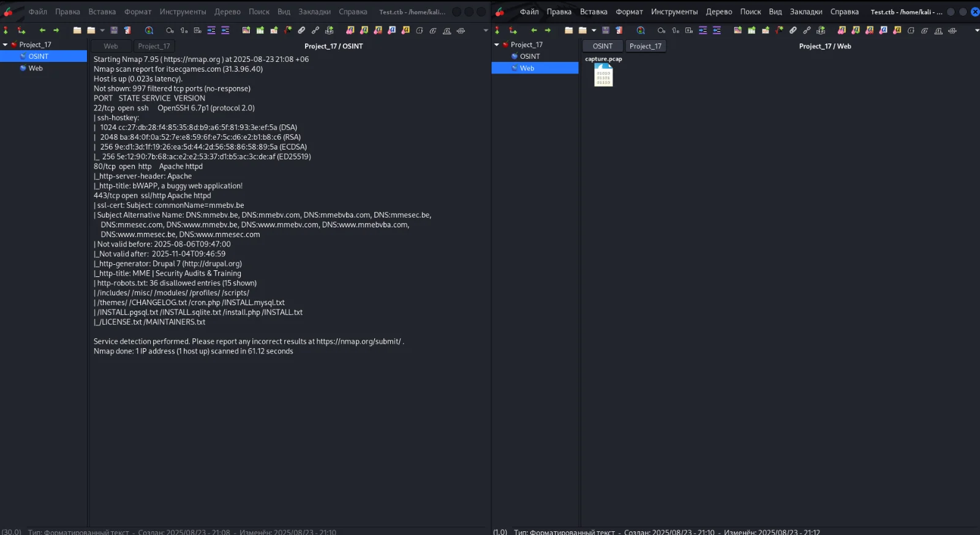The height and width of the screenshot is (535, 980).
Task: Toggle italic formatting in left window toolbar
Action: (433, 30)
